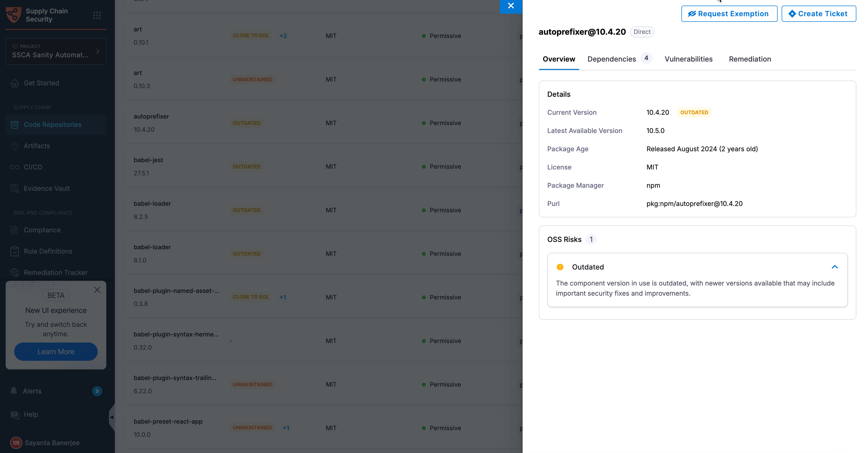Click the SB user avatar
Screen dimensions: 868x453
[x=16, y=443]
